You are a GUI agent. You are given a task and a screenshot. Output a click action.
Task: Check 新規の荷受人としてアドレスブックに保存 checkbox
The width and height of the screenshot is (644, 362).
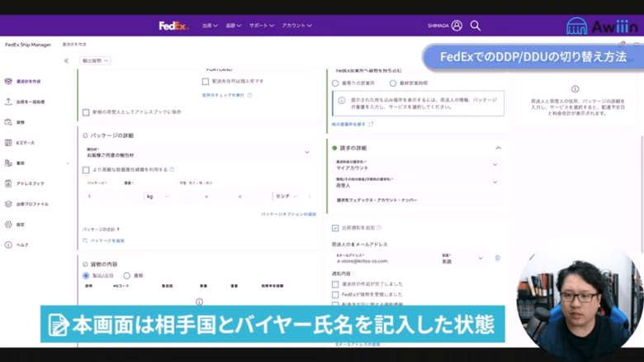86,112
